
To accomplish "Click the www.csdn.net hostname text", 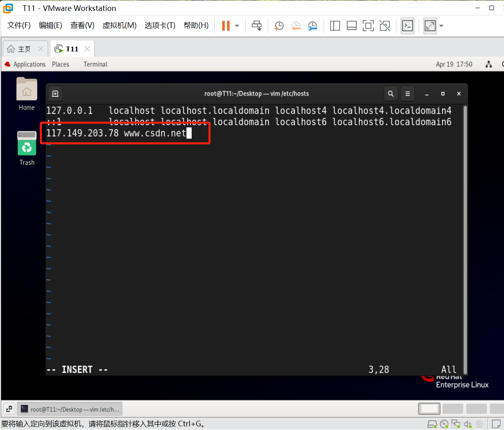I will 155,133.
